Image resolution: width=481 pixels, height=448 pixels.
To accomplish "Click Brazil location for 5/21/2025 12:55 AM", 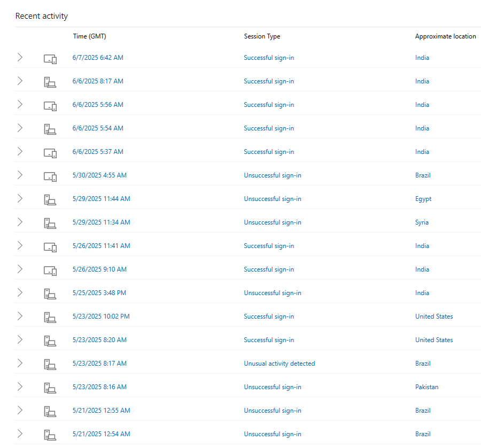I will coord(423,411).
